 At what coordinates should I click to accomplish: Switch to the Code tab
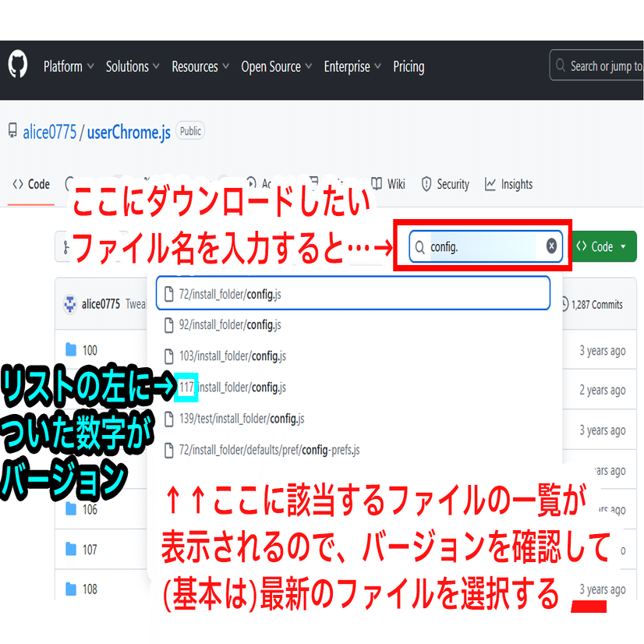31,184
